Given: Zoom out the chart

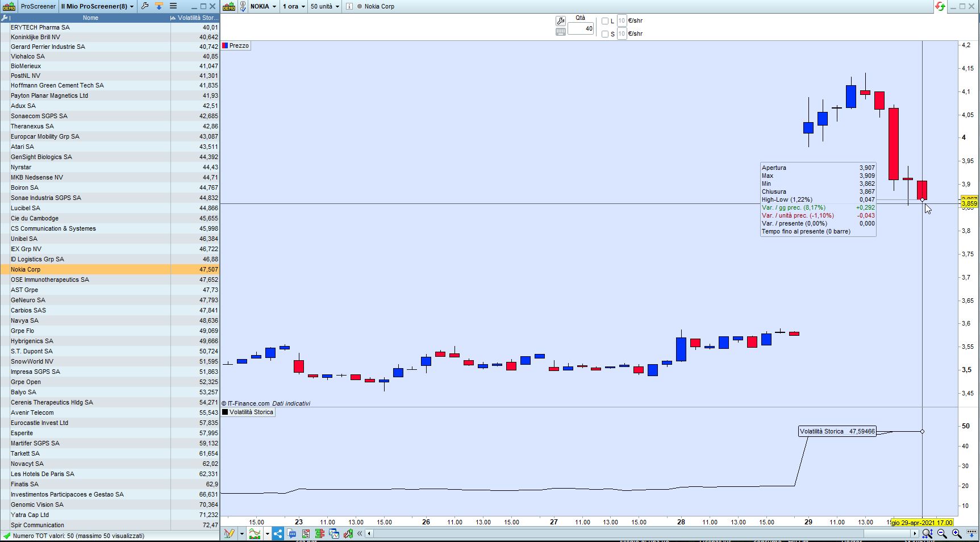Looking at the screenshot, I should [x=942, y=533].
